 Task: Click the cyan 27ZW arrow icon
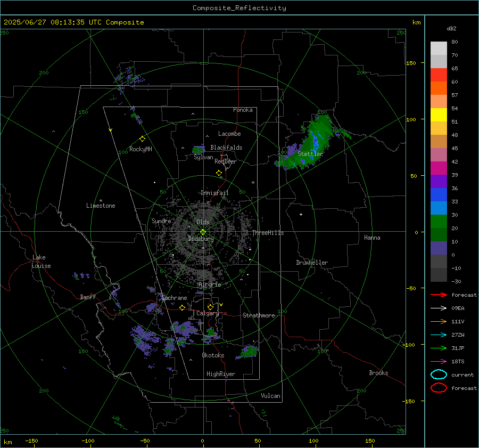439,335
